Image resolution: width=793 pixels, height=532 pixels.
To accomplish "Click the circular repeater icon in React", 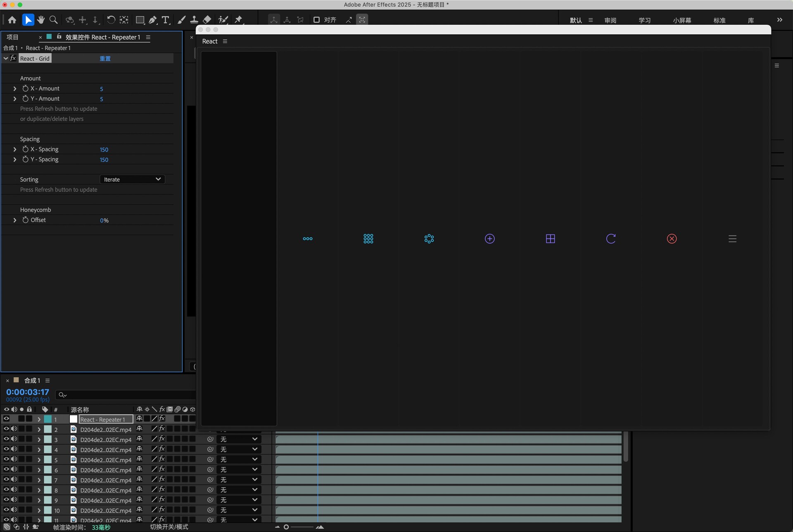I will [x=429, y=239].
